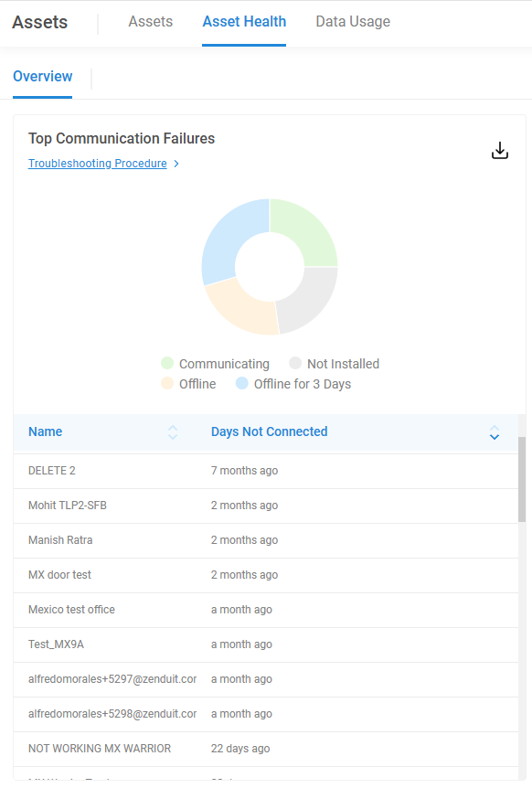Open the Troubleshooting Procedure link
This screenshot has width=532, height=788.
click(98, 164)
